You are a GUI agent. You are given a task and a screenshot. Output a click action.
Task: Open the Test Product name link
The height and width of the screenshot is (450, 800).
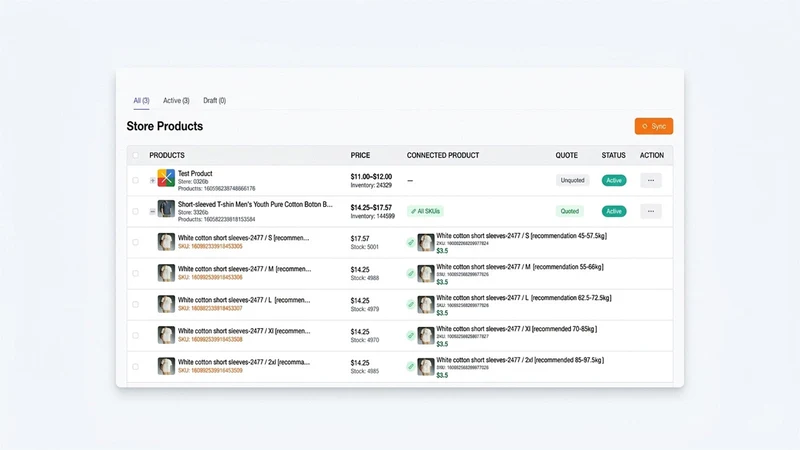tap(195, 173)
